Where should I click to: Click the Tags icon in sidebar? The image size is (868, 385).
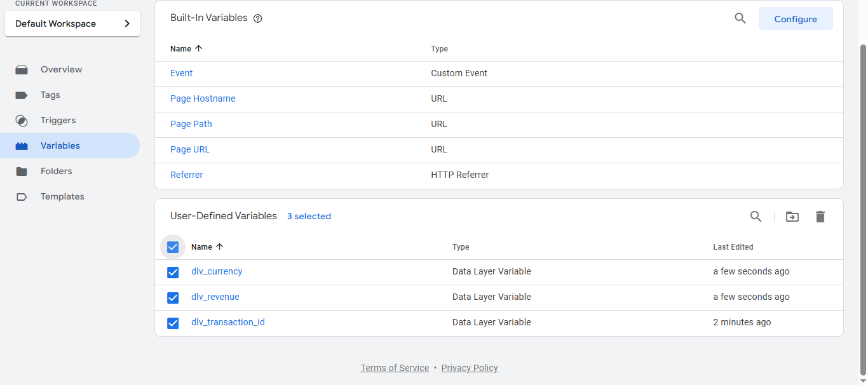(x=22, y=95)
